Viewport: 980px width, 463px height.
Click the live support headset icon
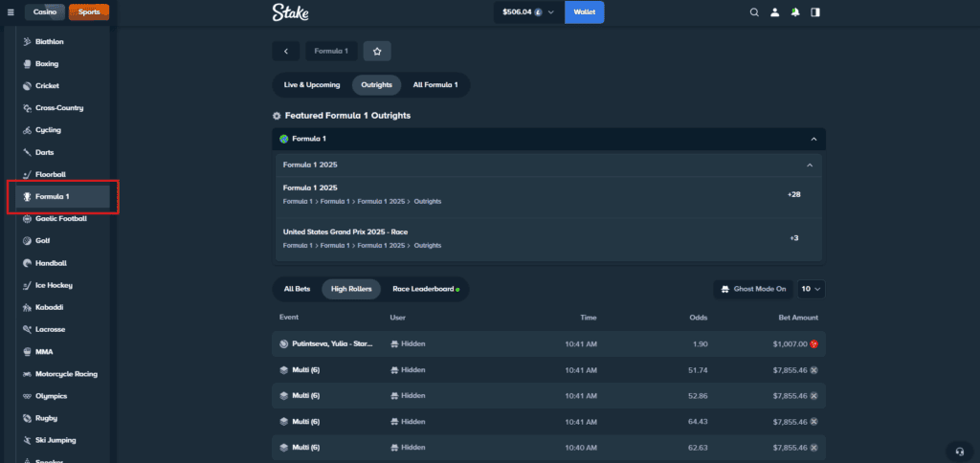958,451
